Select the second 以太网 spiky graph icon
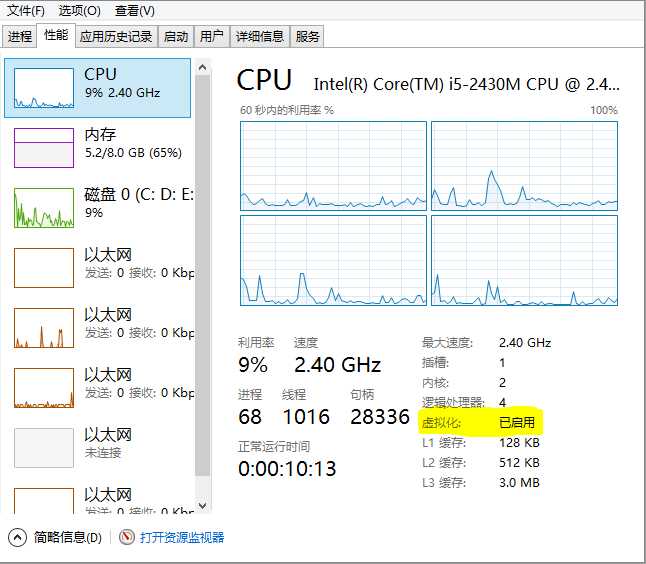Image resolution: width=646 pixels, height=564 pixels. click(44, 328)
